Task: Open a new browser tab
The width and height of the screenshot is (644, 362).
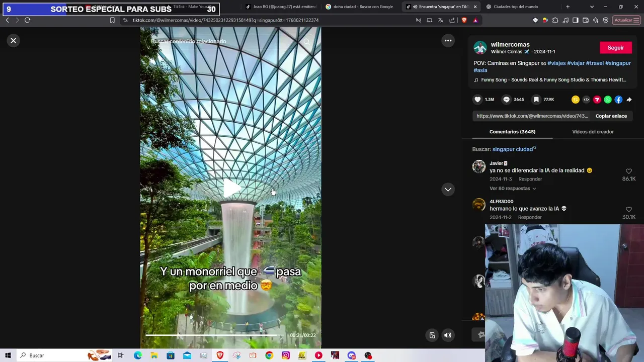Action: point(568,7)
